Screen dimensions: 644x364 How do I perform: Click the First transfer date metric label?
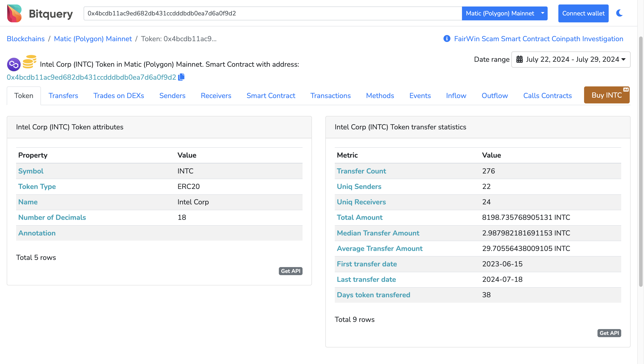click(x=367, y=264)
